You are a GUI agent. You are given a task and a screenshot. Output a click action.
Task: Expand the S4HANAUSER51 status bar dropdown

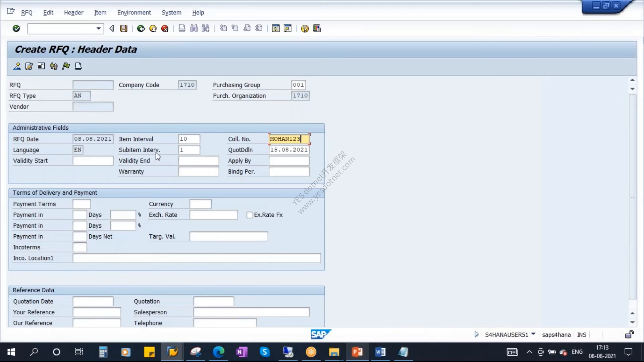click(533, 334)
